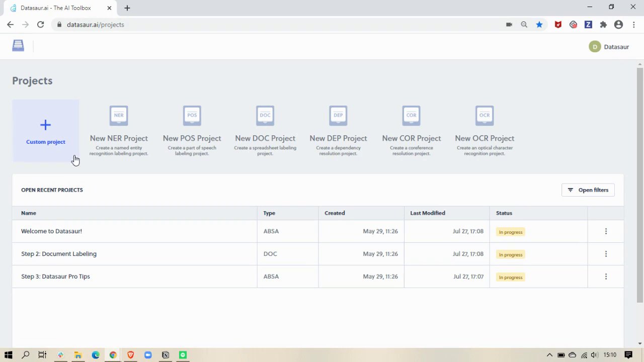The width and height of the screenshot is (644, 362).
Task: Open Step 3: Datasaur Pro Tips project
Action: tap(55, 277)
